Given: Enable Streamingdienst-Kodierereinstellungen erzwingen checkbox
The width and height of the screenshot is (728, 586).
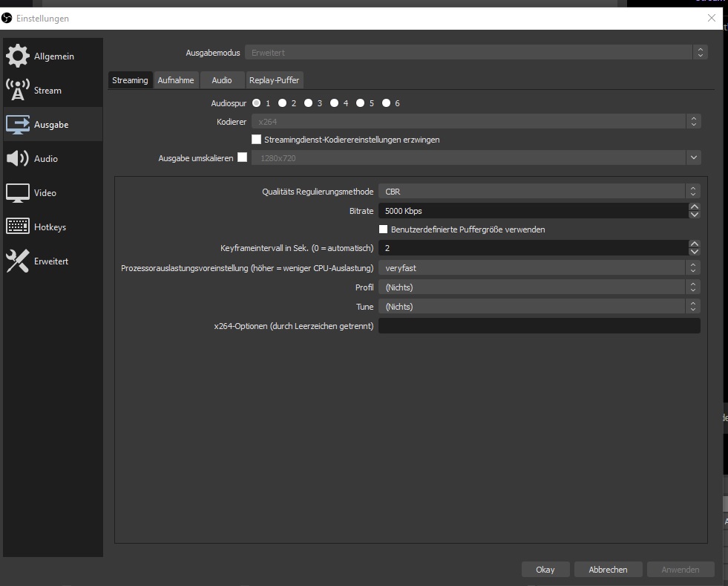Looking at the screenshot, I should click(x=257, y=139).
